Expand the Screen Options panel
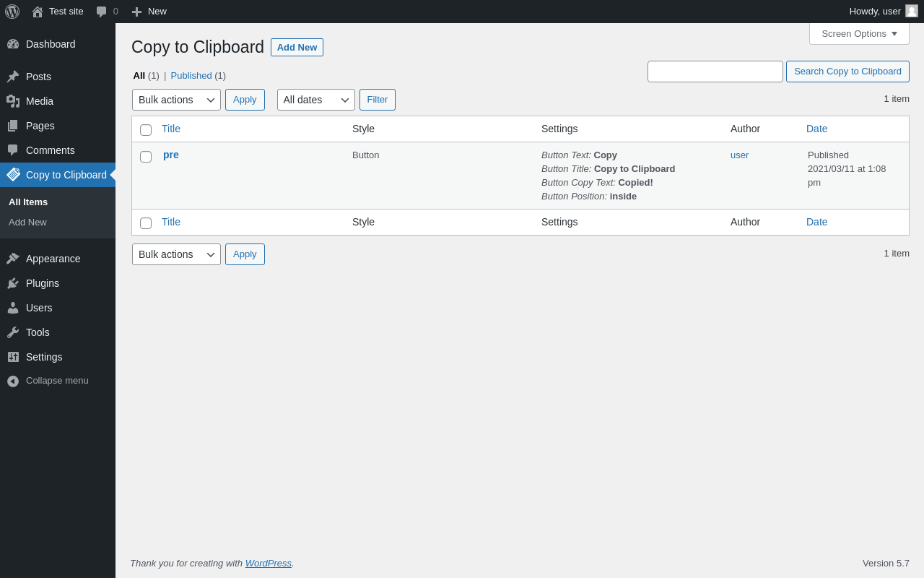This screenshot has height=578, width=924. (x=859, y=33)
